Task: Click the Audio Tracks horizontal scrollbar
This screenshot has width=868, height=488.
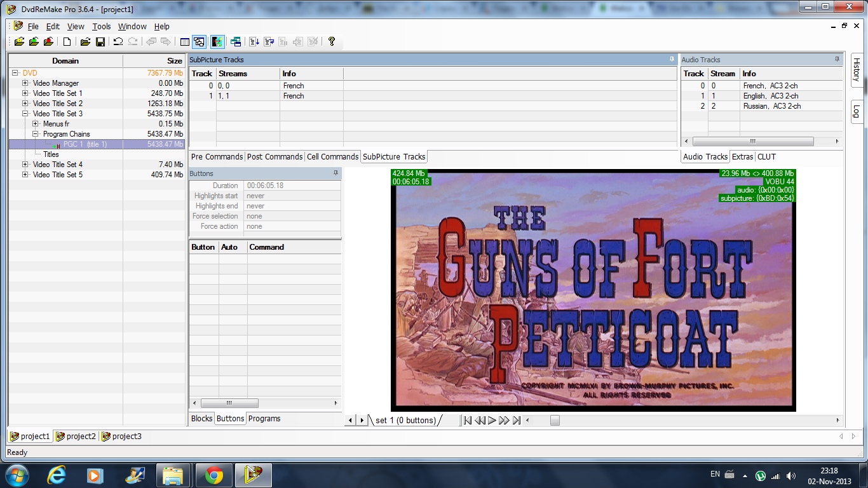Action: click(761, 142)
